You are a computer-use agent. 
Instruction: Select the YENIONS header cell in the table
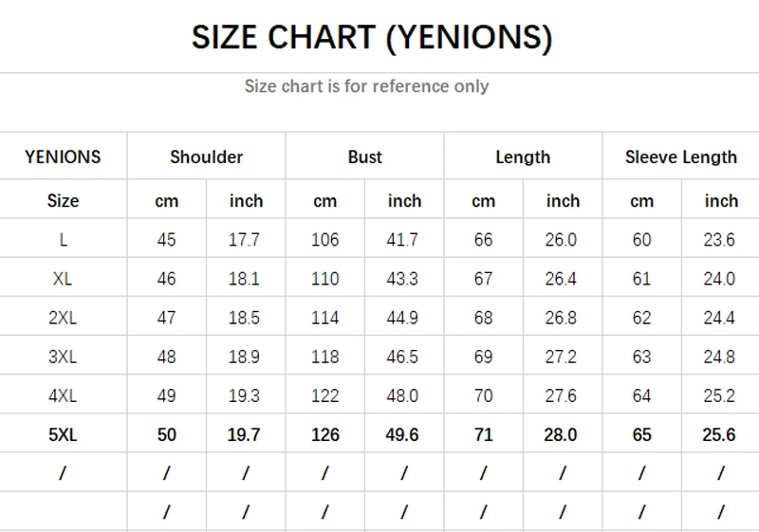pos(63,157)
